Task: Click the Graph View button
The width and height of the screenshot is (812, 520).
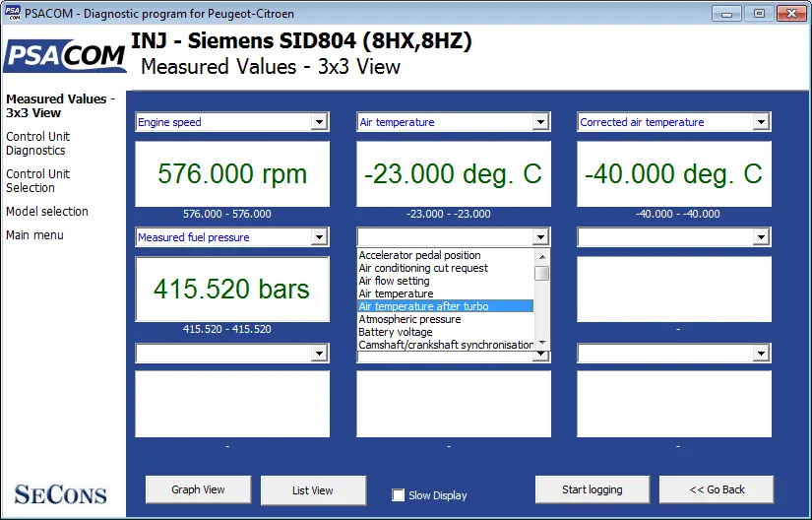Action: pos(199,489)
